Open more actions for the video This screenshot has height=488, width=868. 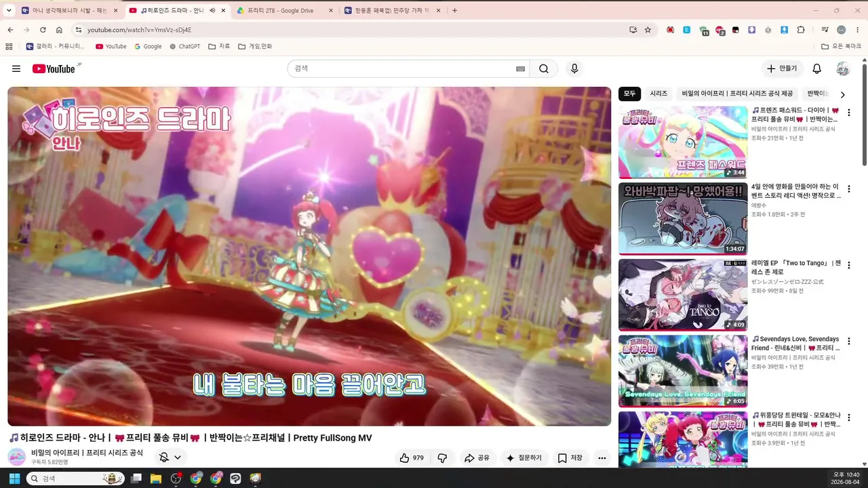point(601,458)
